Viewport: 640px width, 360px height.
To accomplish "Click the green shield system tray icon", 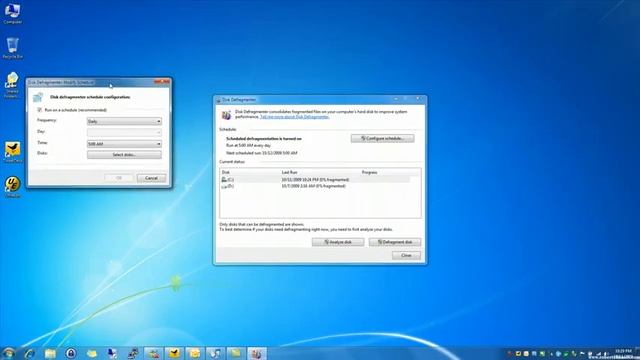I will pos(566,353).
